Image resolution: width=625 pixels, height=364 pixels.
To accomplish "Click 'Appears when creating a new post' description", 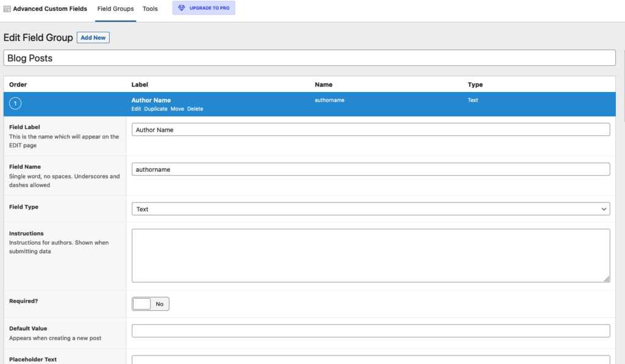I will 56,338.
